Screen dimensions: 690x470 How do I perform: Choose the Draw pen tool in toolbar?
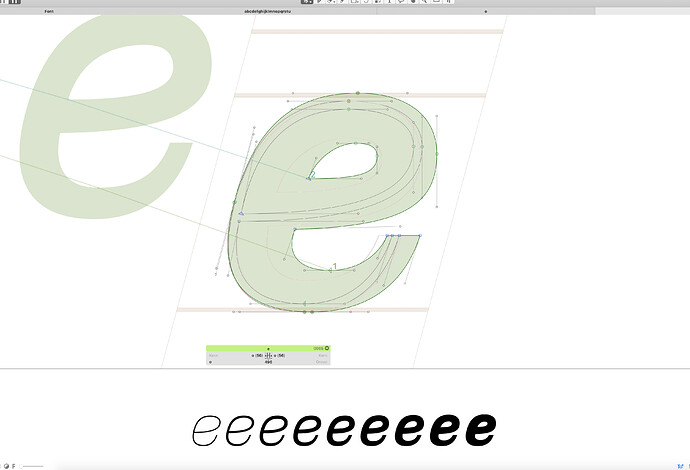click(329, 3)
